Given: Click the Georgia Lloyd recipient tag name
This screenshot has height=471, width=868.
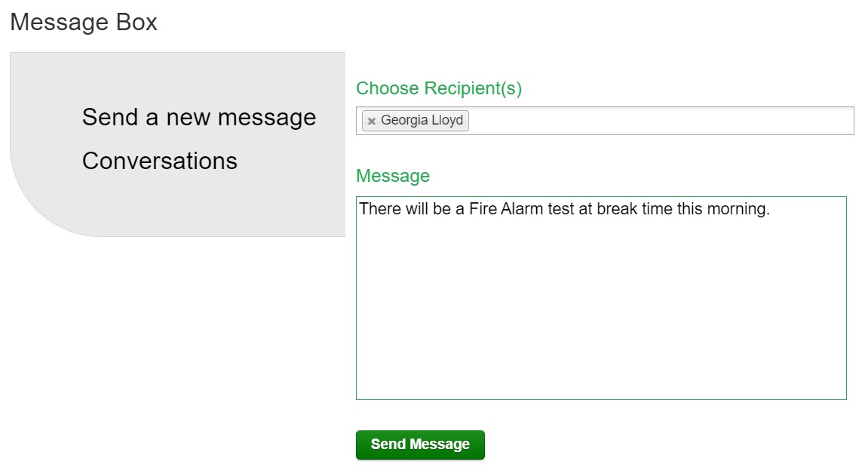Looking at the screenshot, I should 422,121.
